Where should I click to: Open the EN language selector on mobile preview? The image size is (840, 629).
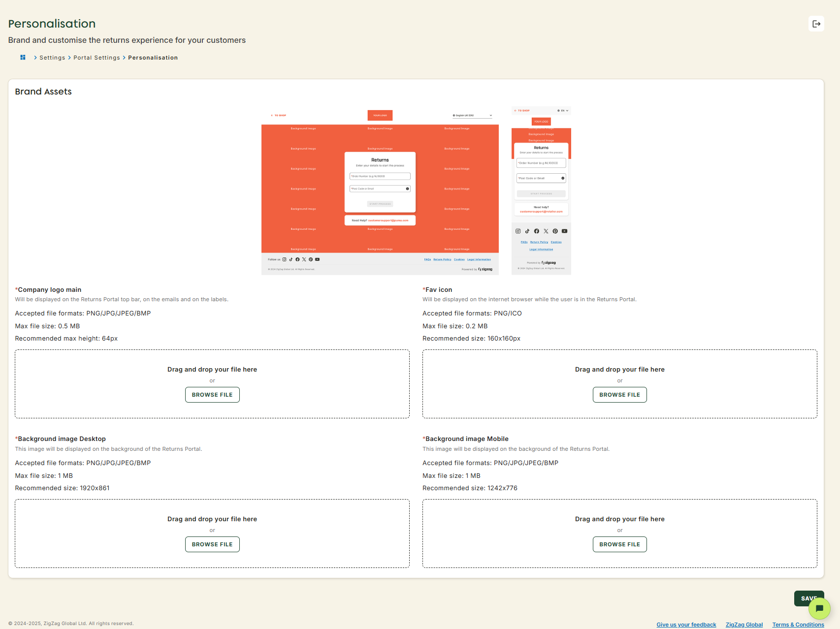pyautogui.click(x=562, y=110)
